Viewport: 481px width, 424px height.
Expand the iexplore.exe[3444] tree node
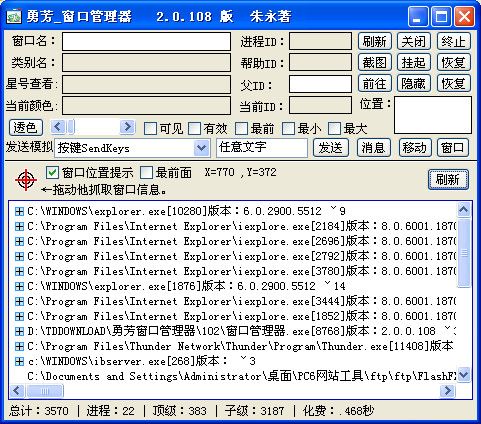[19, 301]
